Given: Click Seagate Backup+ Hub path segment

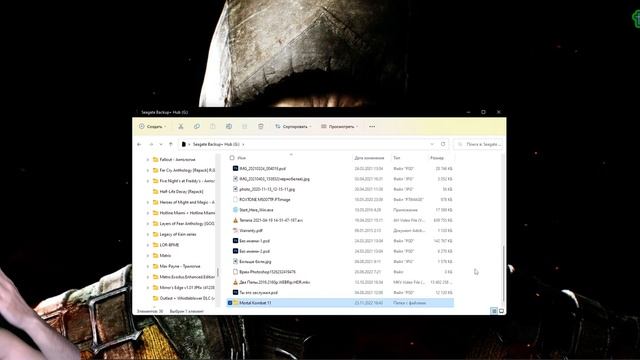Looking at the screenshot, I should 216,144.
